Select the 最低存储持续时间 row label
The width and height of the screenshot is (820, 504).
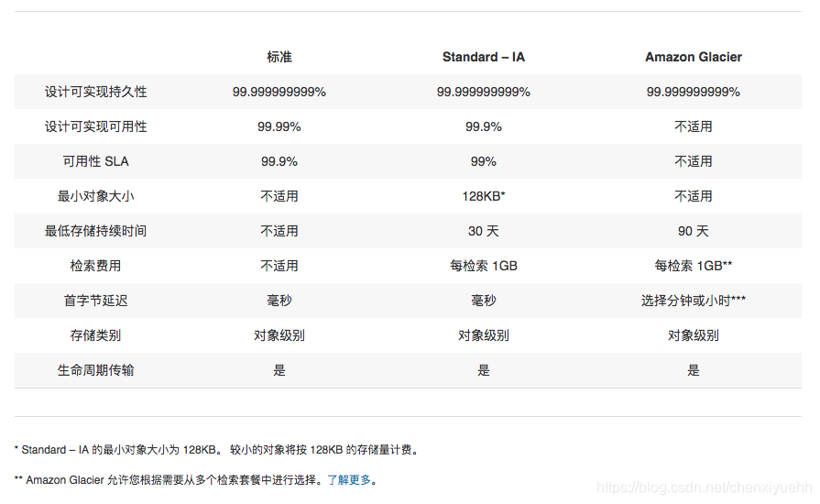coord(95,231)
